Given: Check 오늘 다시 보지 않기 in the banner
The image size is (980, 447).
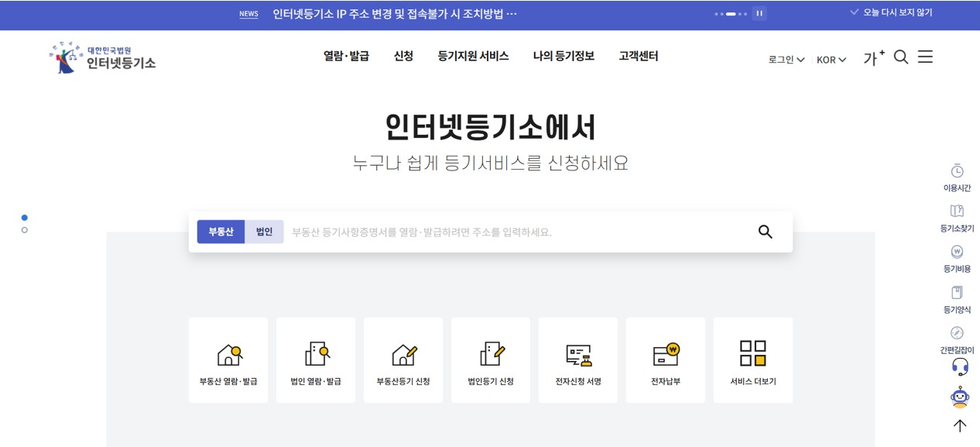Looking at the screenshot, I should [x=893, y=12].
